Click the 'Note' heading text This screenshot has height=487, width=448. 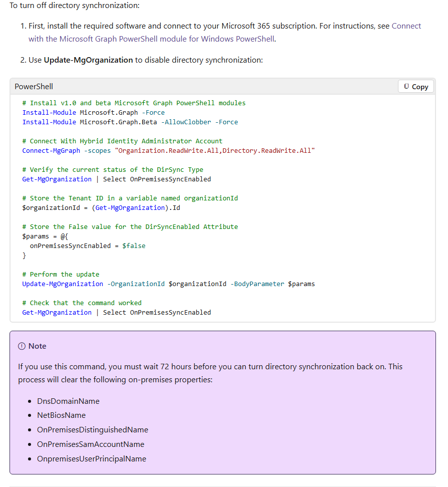point(37,346)
